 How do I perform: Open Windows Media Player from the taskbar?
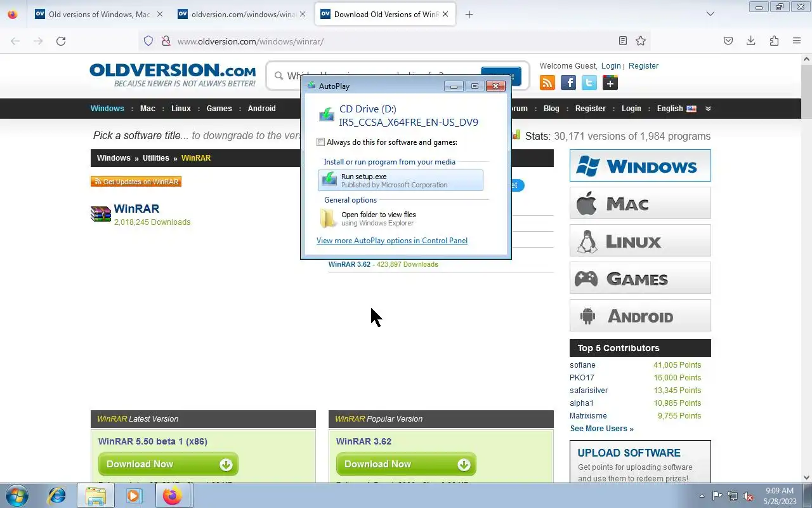(134, 495)
